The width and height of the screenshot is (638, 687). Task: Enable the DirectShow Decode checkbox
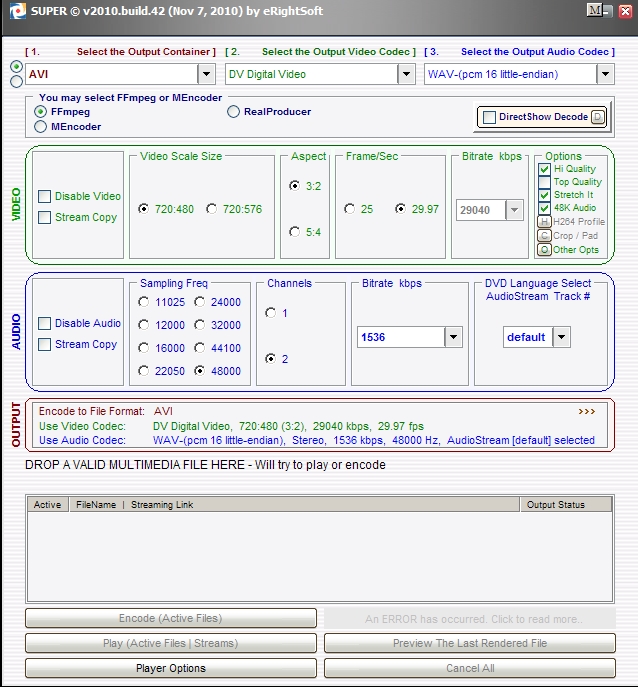pyautogui.click(x=489, y=117)
